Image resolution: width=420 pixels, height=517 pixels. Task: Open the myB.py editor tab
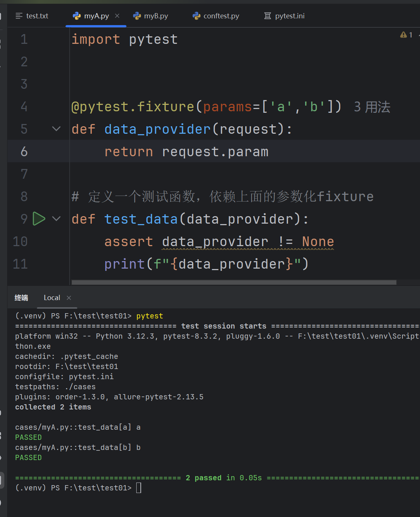(x=151, y=16)
